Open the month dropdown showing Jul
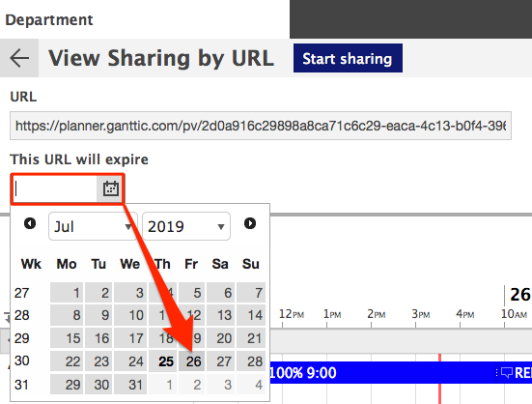This screenshot has height=404, width=532. click(x=93, y=226)
